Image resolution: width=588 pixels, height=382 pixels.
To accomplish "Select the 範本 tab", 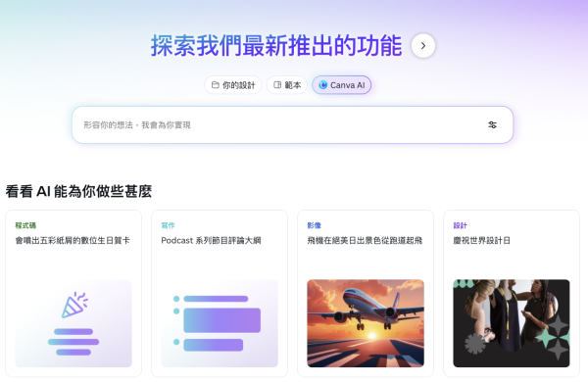I will pyautogui.click(x=287, y=85).
